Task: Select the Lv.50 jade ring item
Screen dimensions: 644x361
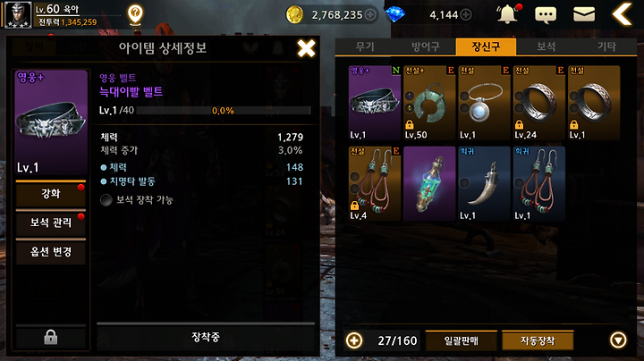Action: pyautogui.click(x=429, y=103)
